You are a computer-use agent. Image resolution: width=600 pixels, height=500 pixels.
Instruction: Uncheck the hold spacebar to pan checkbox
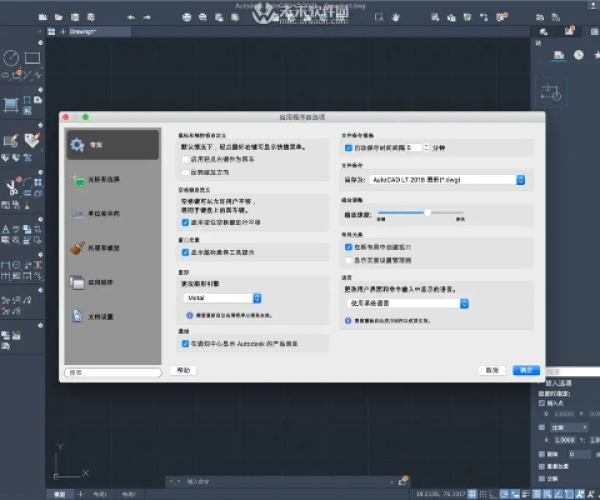(186, 222)
